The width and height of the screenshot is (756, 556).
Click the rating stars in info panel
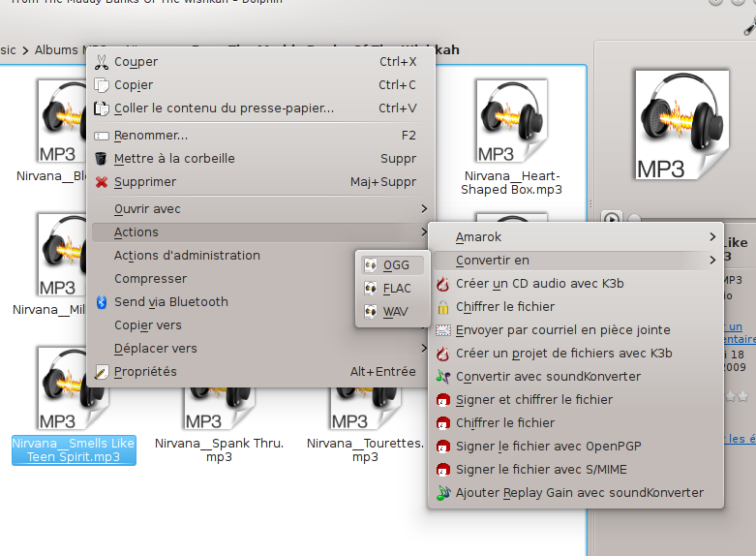(738, 397)
